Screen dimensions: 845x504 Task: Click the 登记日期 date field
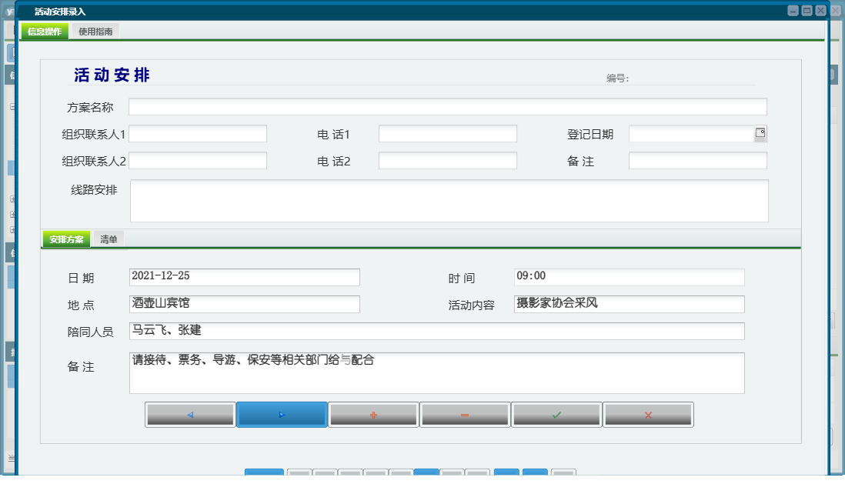pyautogui.click(x=691, y=134)
